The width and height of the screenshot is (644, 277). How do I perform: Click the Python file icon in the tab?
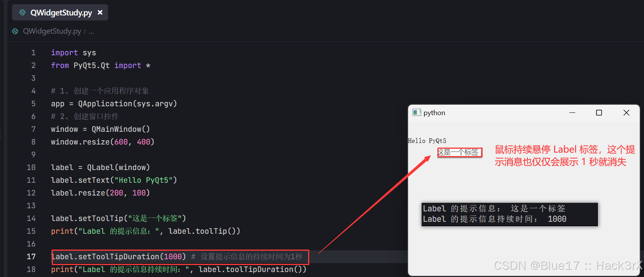tap(22, 12)
